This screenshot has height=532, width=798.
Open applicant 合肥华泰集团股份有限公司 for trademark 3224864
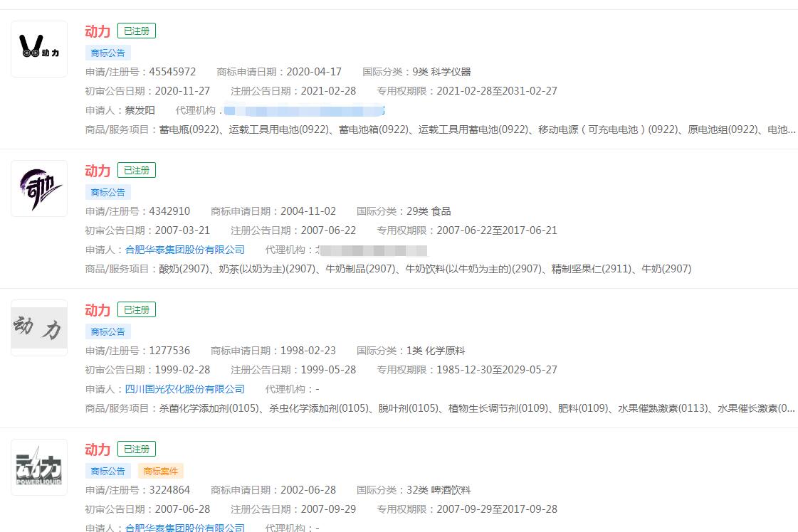[185, 528]
